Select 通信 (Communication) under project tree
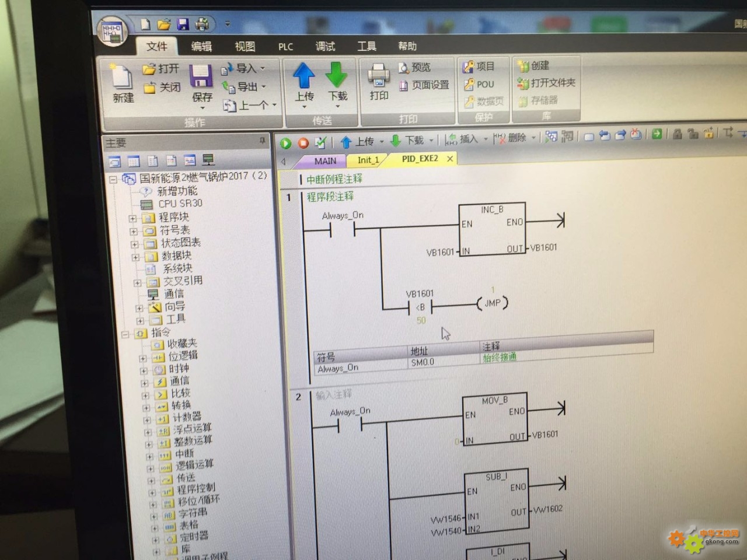Viewport: 747px width, 560px height. click(x=174, y=293)
